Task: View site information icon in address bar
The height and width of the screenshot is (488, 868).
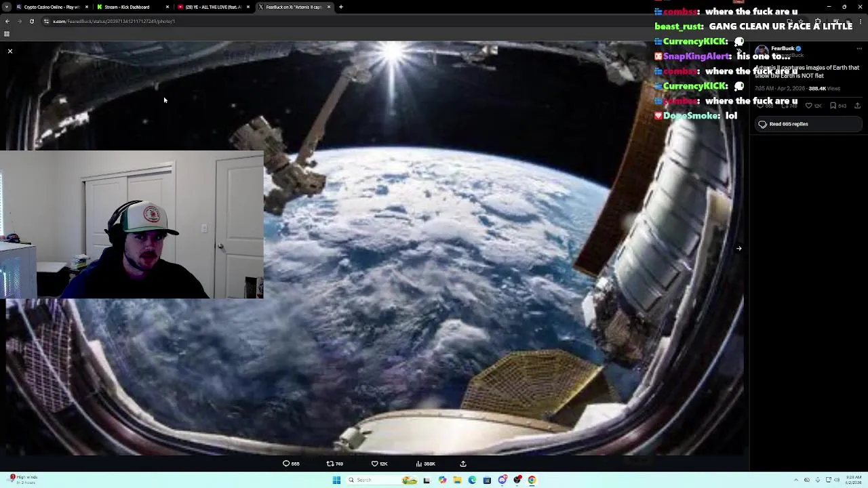Action: click(46, 21)
